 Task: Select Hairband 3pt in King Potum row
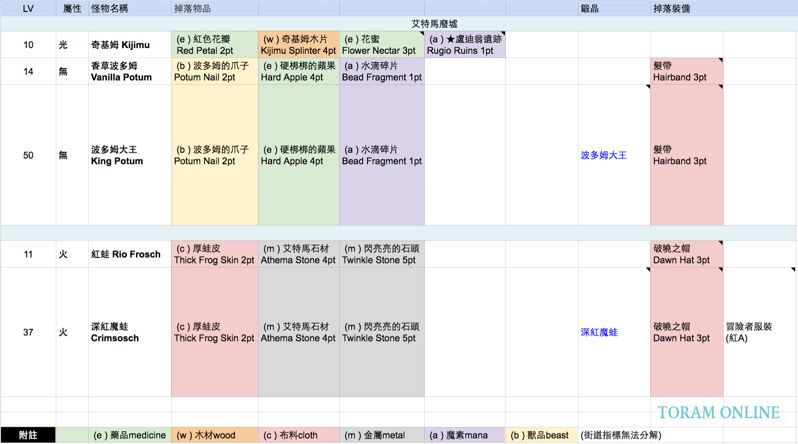[687, 155]
